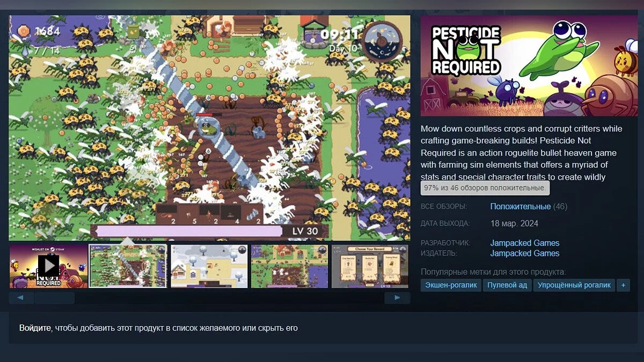Select the Экшен-рогалик tag
644x362 pixels.
(x=451, y=285)
